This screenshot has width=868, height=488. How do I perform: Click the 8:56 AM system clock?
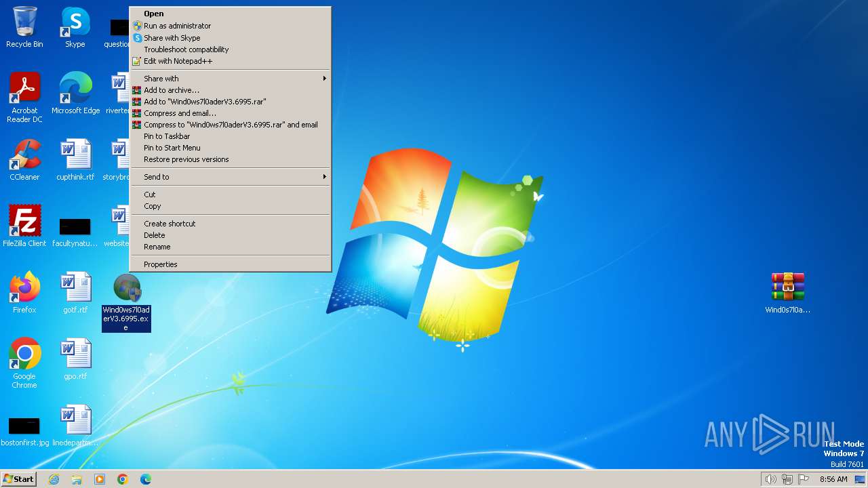click(833, 479)
